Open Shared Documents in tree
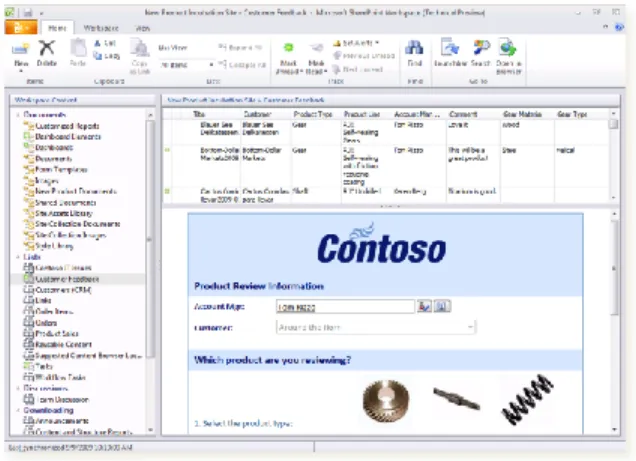The image size is (636, 461). pyautogui.click(x=65, y=202)
